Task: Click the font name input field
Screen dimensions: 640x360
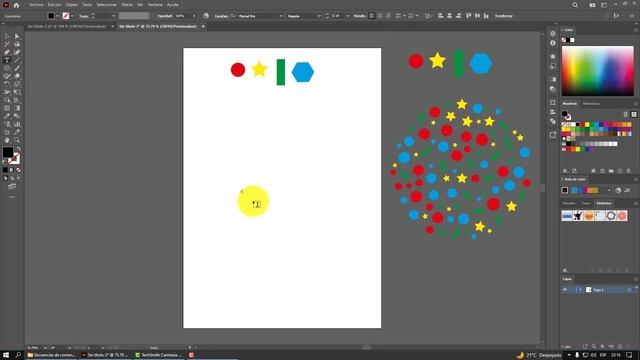Action: pos(258,16)
